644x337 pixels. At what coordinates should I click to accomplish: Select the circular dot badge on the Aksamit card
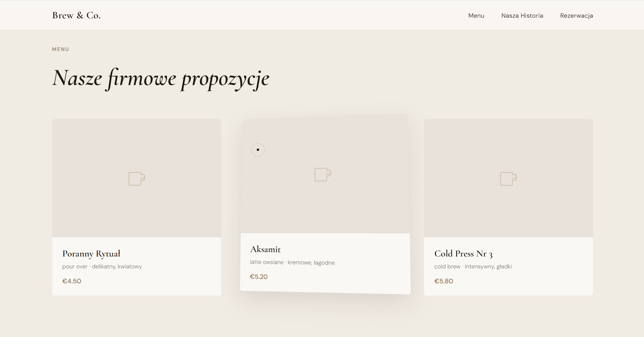pos(258,150)
